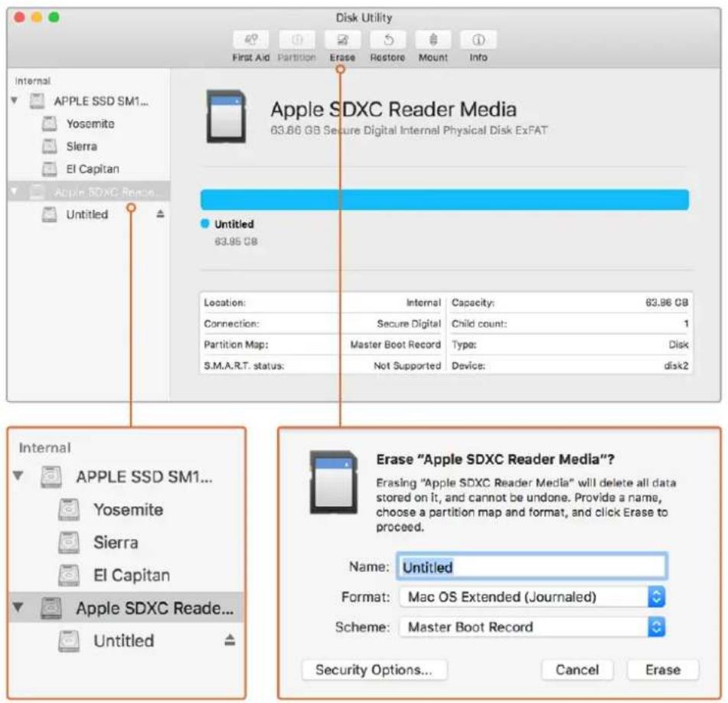
Task: Click Yosemite drive icon in top sidebar
Action: click(x=49, y=123)
